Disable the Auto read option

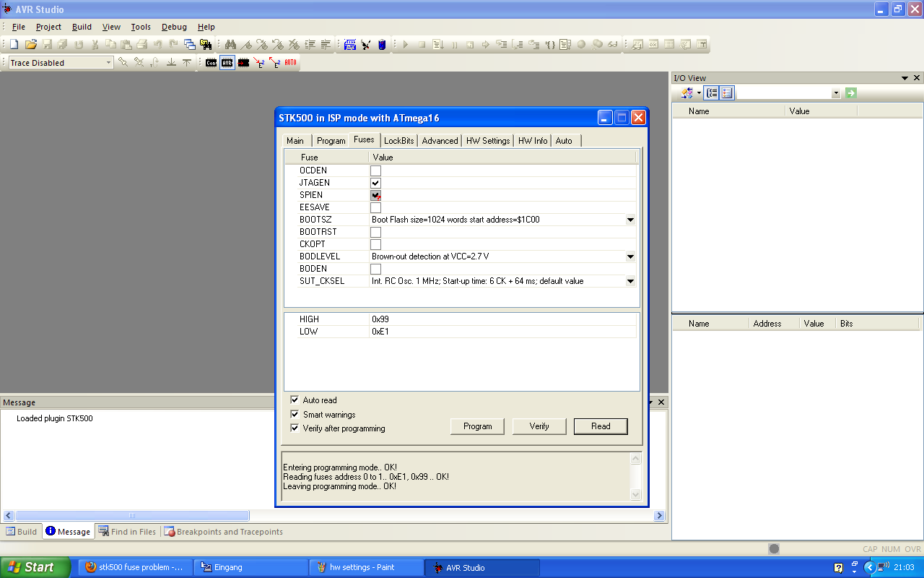295,400
